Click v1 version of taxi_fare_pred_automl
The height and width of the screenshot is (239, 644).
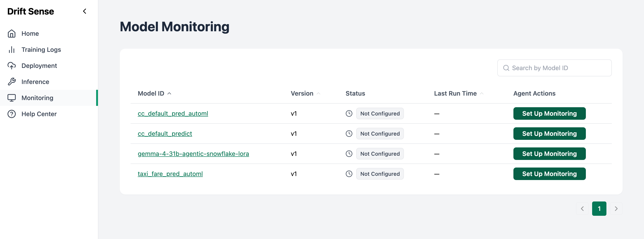tap(294, 174)
